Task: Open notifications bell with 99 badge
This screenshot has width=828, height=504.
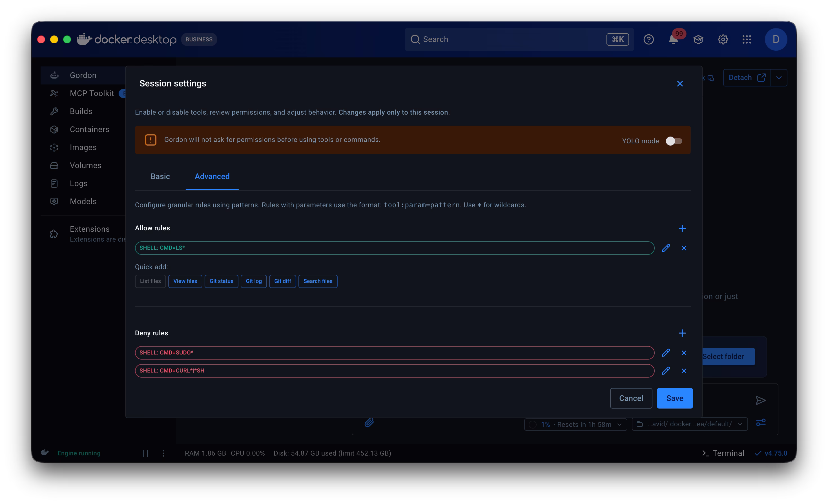Action: pos(674,39)
